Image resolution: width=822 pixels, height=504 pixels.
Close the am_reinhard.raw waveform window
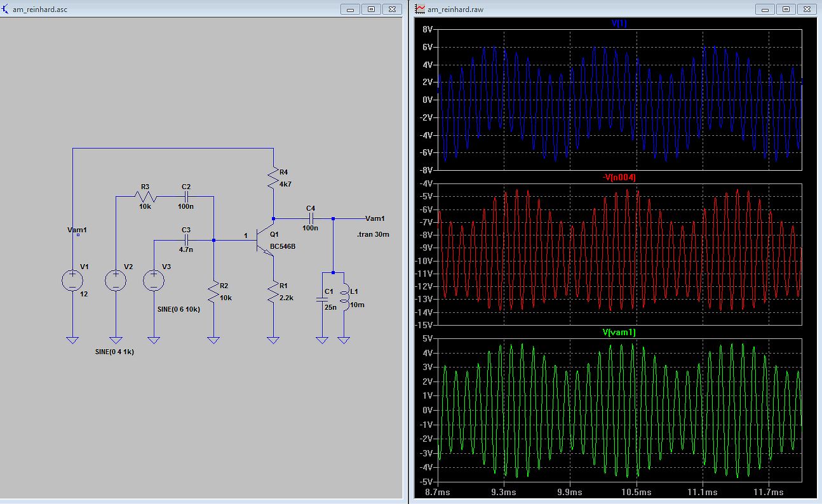[x=805, y=9]
